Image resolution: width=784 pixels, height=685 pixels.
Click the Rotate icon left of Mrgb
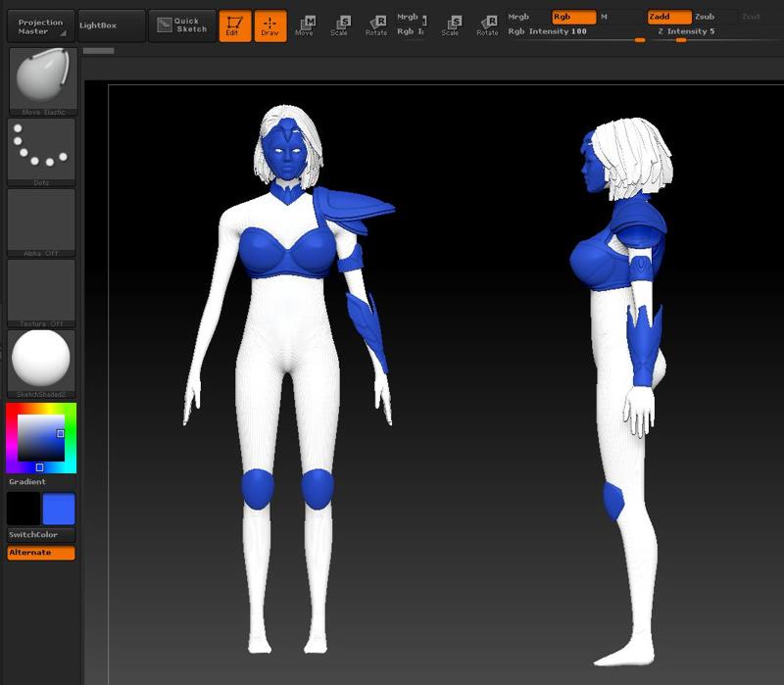(x=375, y=25)
